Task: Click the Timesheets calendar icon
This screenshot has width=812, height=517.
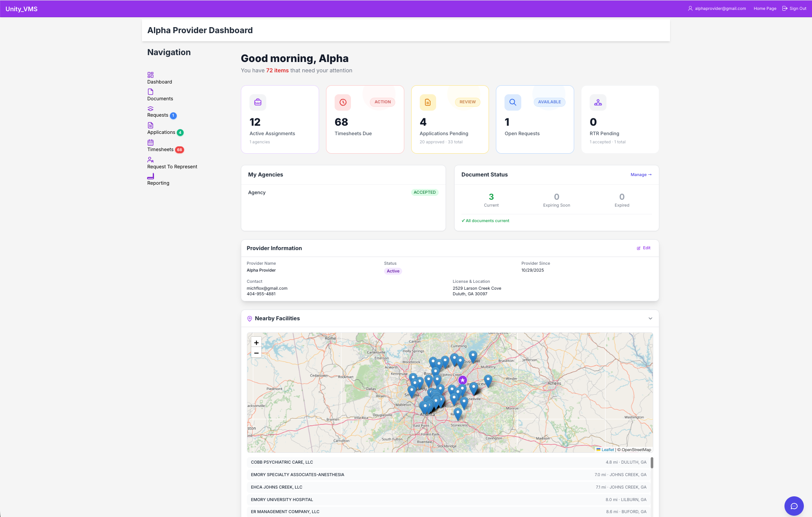Action: click(x=151, y=142)
